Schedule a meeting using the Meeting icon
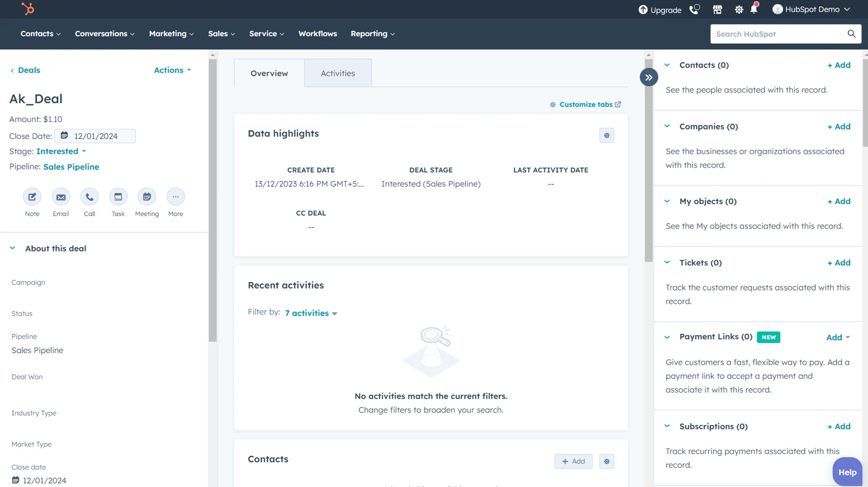This screenshot has width=868, height=487. (147, 197)
